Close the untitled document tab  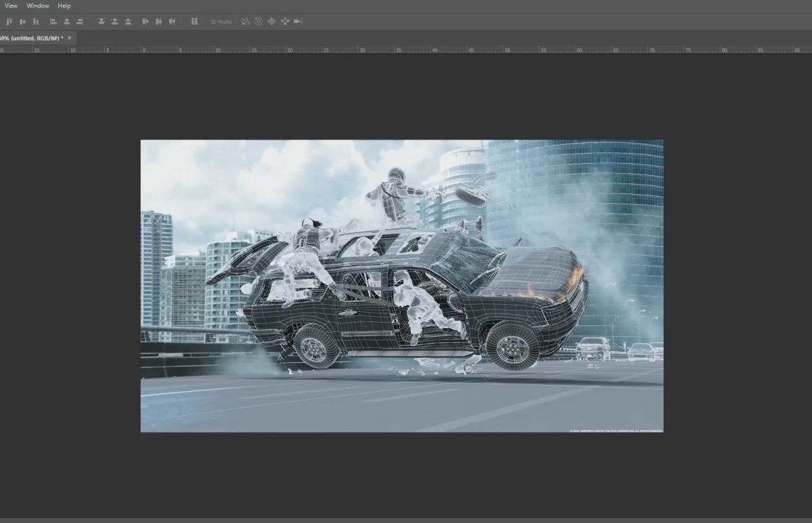click(69, 38)
